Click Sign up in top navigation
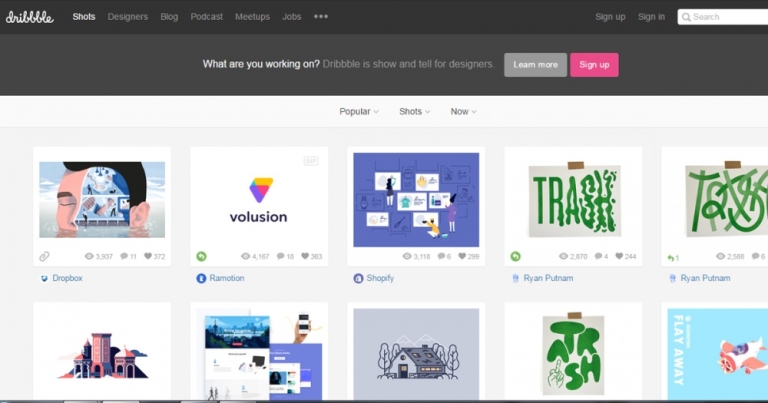This screenshot has width=768, height=403. [x=610, y=17]
